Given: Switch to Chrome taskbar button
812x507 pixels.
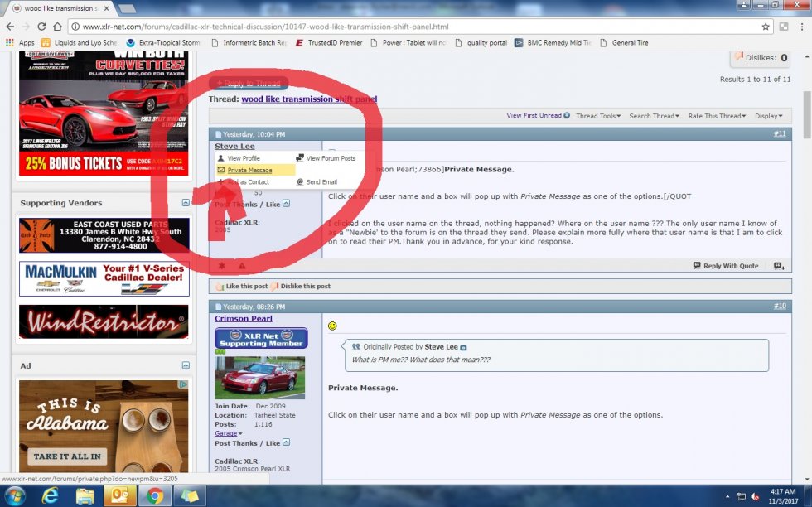Looking at the screenshot, I should pyautogui.click(x=154, y=496).
